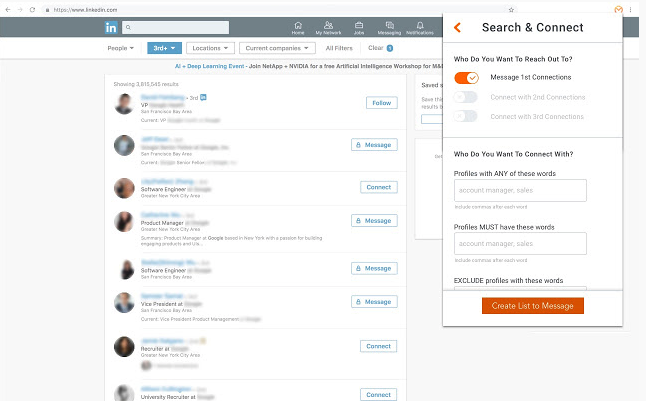Toggle Connect with 3rd Connections switch
The width and height of the screenshot is (646, 401).
[466, 117]
